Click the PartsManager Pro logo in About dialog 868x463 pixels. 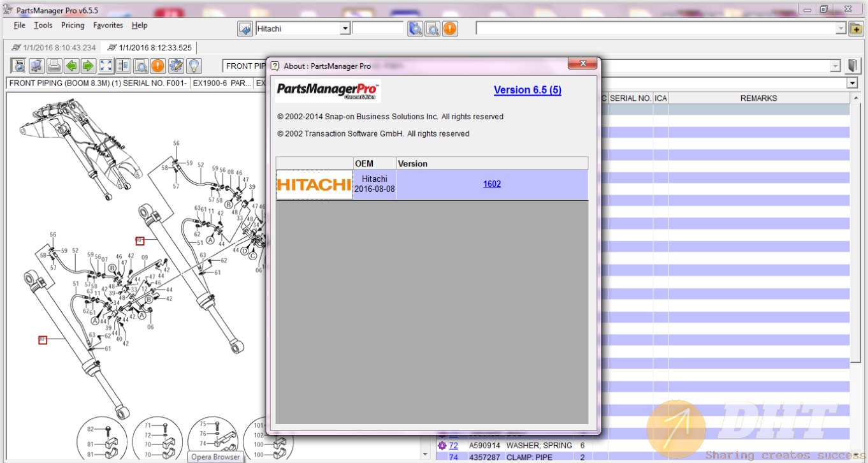(328, 91)
